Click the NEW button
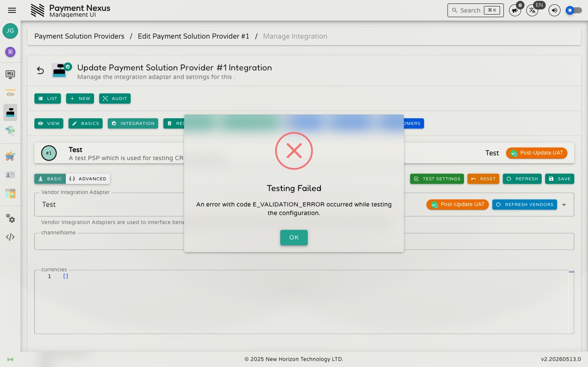The width and height of the screenshot is (588, 367). 80,98
